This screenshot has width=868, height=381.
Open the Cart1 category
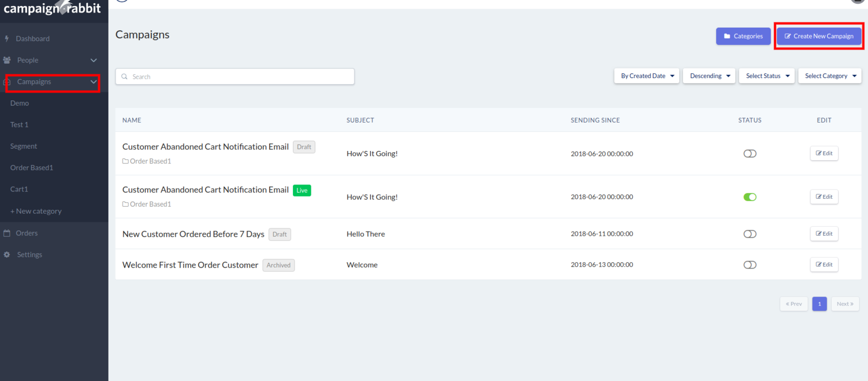(x=19, y=189)
